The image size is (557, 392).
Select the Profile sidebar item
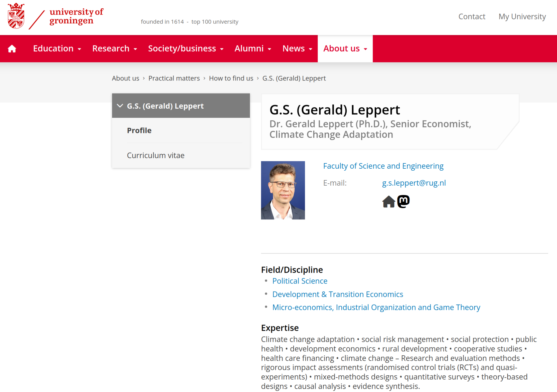tap(139, 130)
